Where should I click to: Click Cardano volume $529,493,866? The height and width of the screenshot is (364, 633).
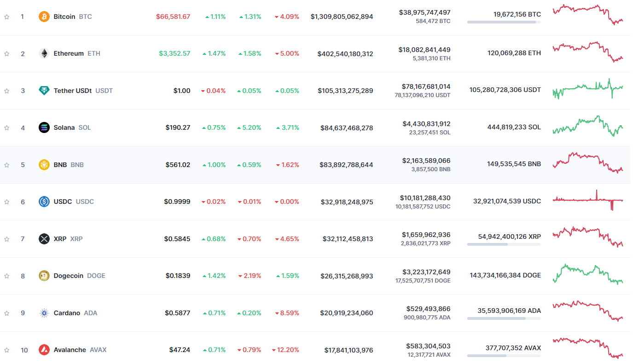(x=429, y=309)
